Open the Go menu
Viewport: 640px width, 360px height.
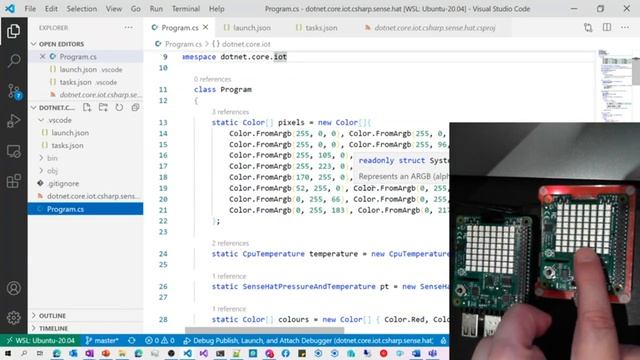(x=136, y=9)
